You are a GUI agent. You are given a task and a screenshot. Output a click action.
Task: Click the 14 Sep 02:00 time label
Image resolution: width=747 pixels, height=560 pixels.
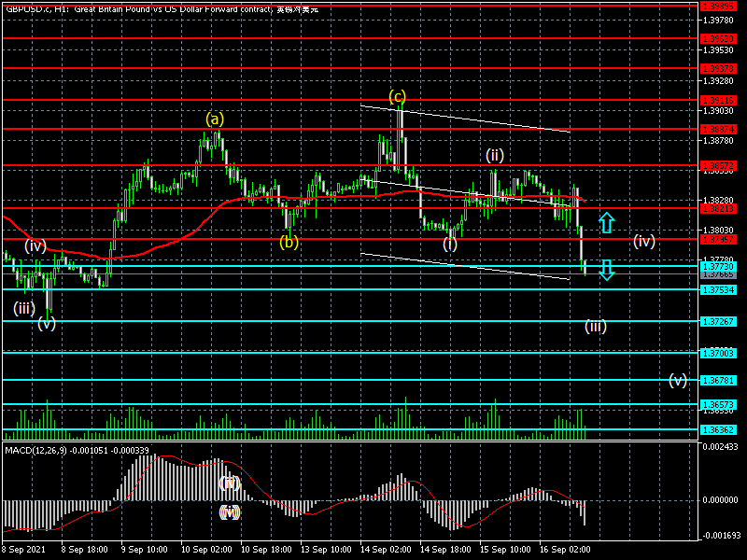coord(386,549)
